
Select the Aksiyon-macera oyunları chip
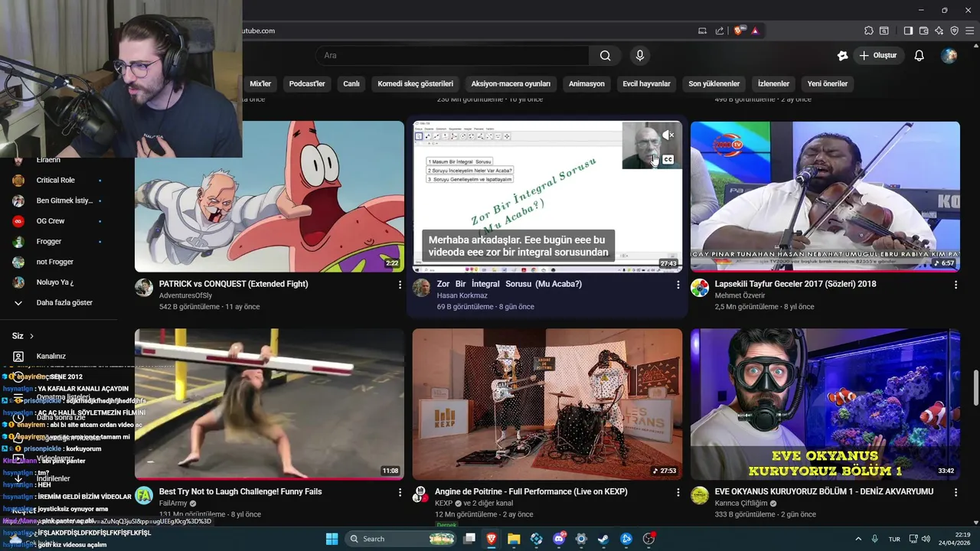click(x=511, y=83)
